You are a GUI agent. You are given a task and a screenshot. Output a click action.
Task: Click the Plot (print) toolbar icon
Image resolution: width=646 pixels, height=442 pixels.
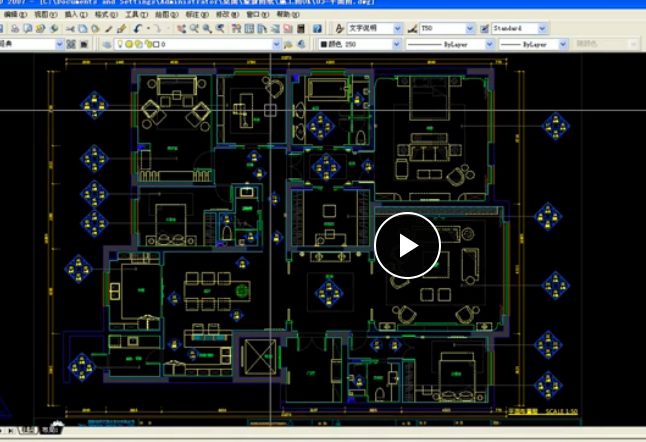(x=15, y=29)
